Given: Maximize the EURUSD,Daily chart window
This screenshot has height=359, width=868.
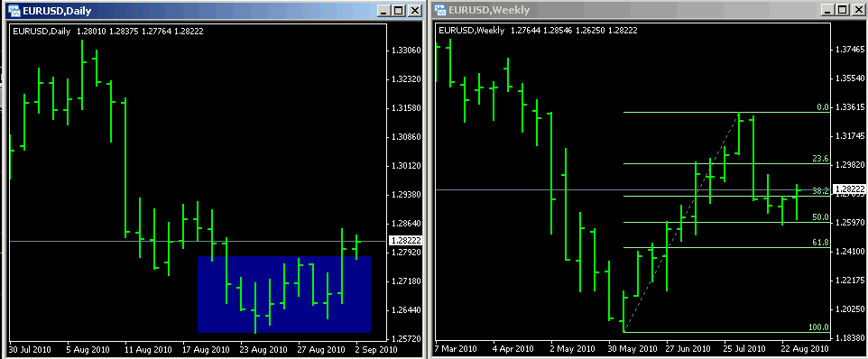Looking at the screenshot, I should [x=400, y=11].
